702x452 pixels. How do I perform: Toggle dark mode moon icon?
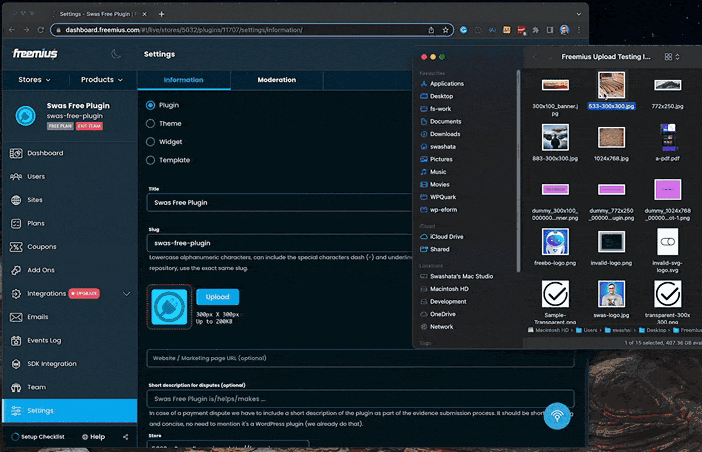(x=116, y=54)
